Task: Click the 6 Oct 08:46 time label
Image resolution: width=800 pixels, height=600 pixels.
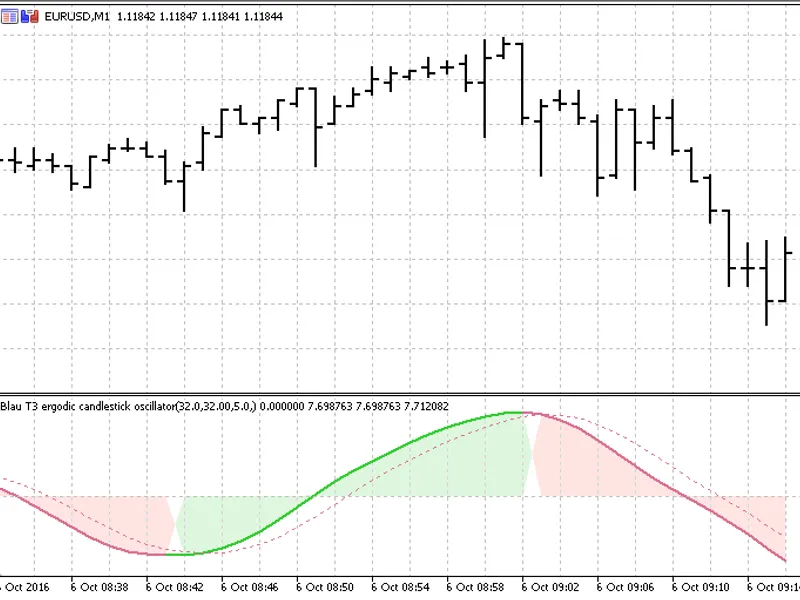Action: point(249,587)
